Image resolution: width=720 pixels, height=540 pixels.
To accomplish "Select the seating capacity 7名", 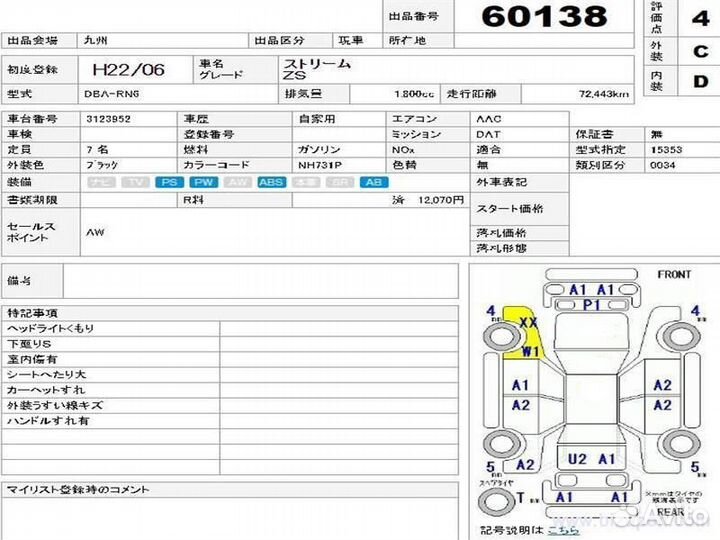I will [97, 150].
